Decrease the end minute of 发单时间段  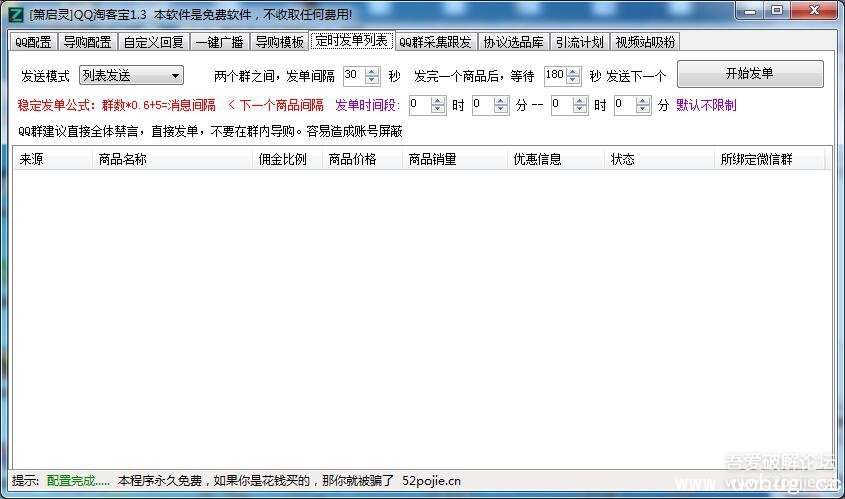pos(642,109)
